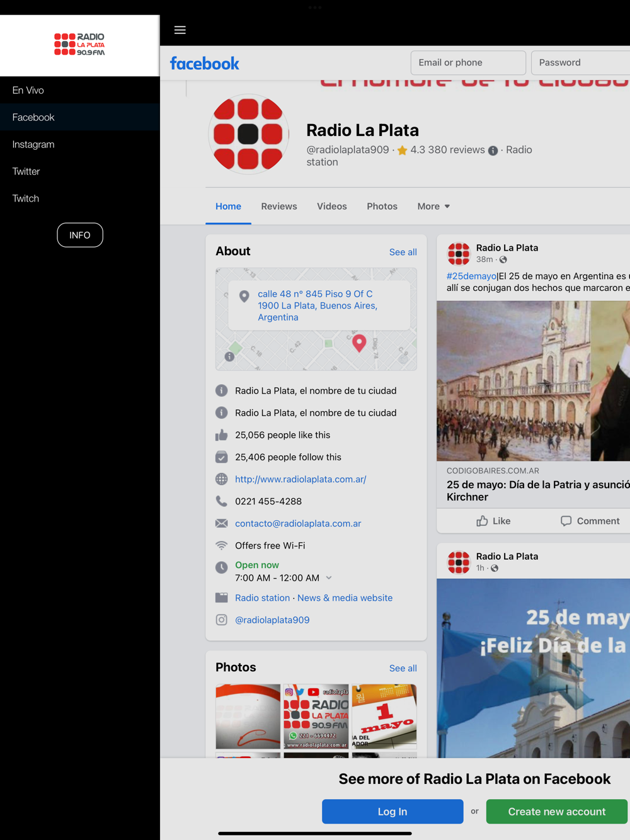This screenshot has height=840, width=630.
Task: Switch to the Photos tab
Action: [x=382, y=207]
